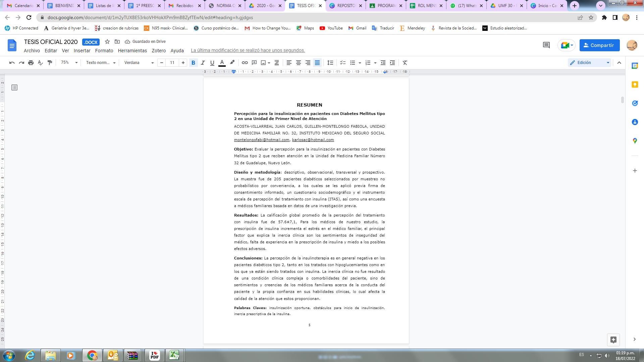Viewport: 644px width, 362px height.
Task: Redo the last action
Action: (21, 63)
